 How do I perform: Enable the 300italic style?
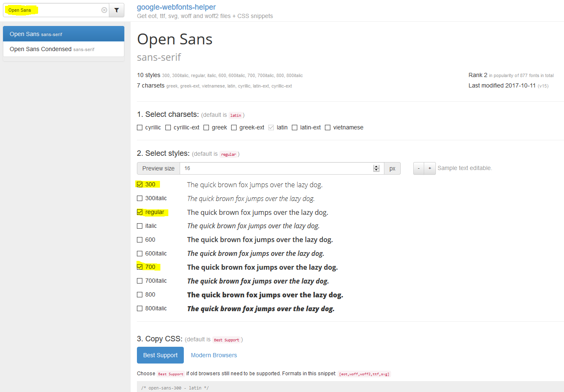pyautogui.click(x=139, y=198)
